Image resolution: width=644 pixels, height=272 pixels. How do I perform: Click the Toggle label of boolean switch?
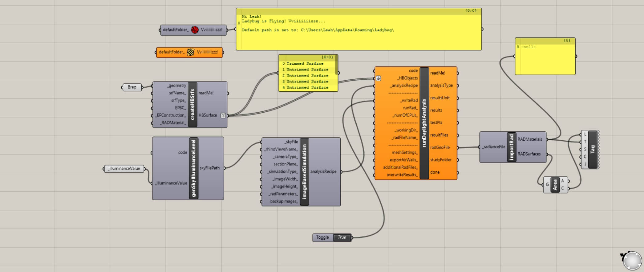(x=322, y=238)
